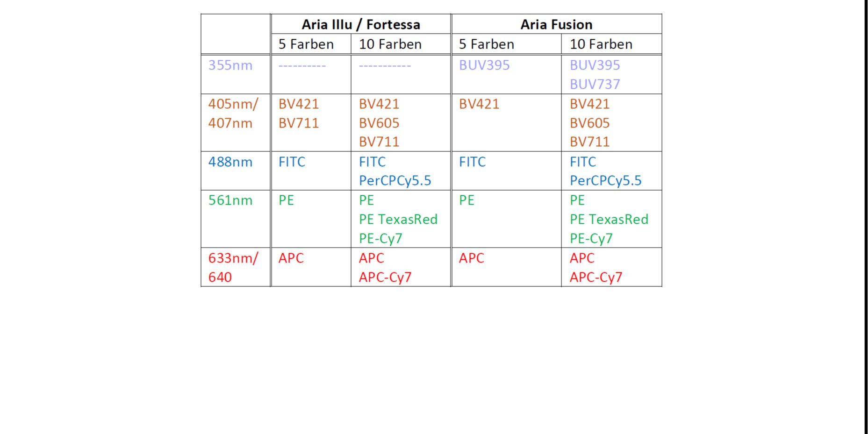Click BV605 in Fortessa 10 Farben column

379,123
